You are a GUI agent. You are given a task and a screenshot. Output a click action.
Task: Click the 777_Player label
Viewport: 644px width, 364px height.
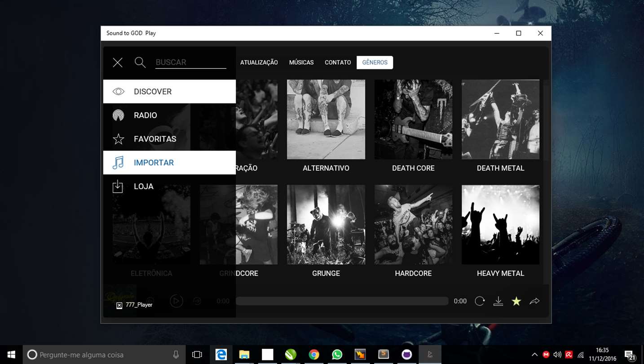point(139,305)
